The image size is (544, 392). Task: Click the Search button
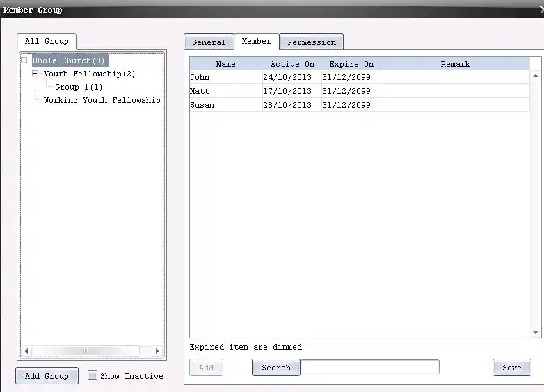[276, 368]
